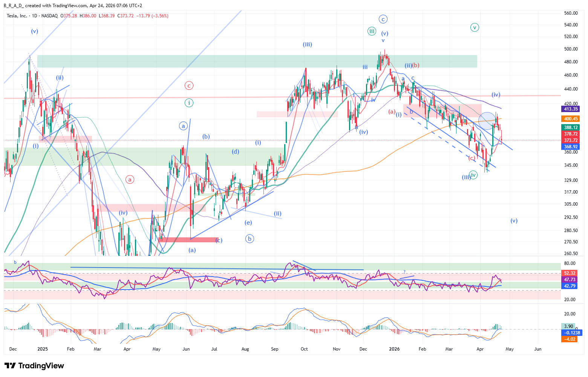The width and height of the screenshot is (588, 377).
Task: Click the 'Tesla, Inc.' symbol title
Action: coord(17,16)
